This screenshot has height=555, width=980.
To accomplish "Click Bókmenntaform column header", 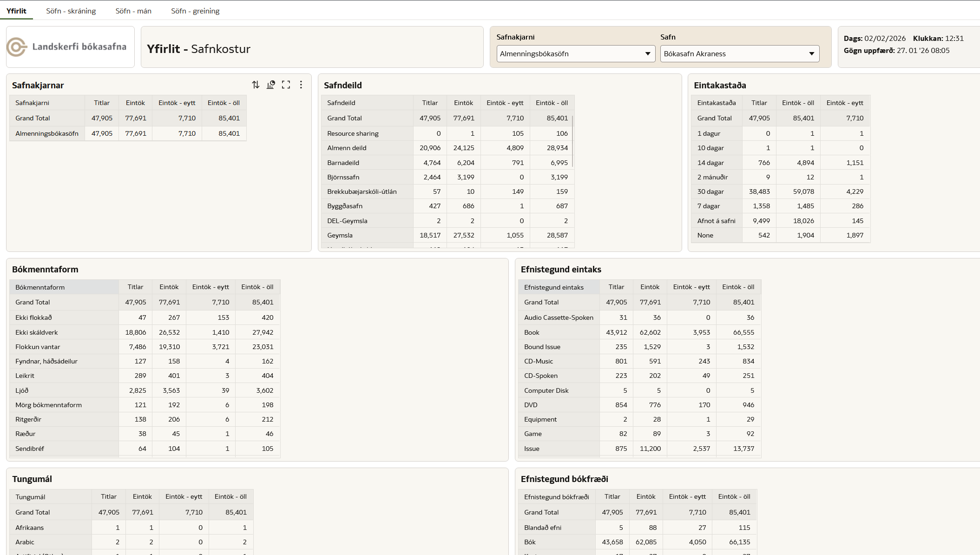I will click(40, 287).
